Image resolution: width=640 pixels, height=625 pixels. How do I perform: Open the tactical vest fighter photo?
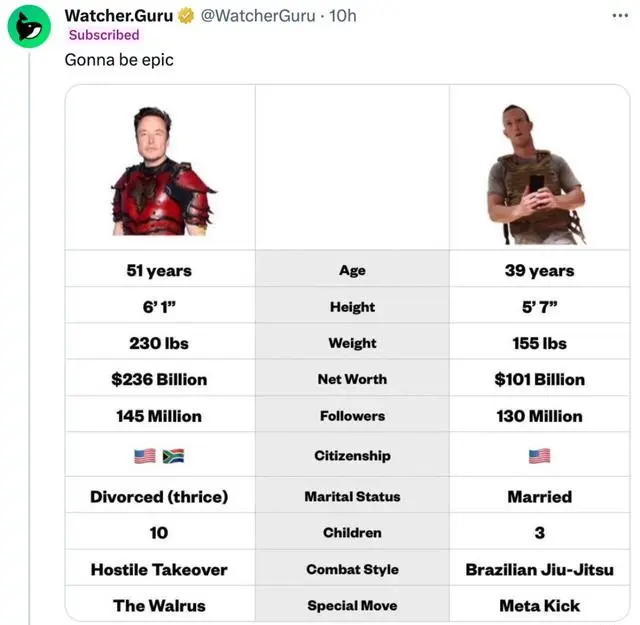click(537, 172)
